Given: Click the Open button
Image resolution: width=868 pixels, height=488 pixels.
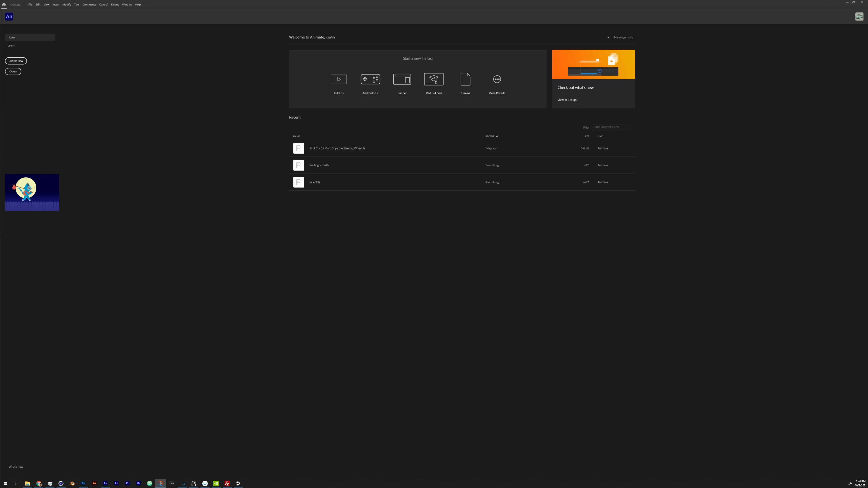Looking at the screenshot, I should point(13,71).
